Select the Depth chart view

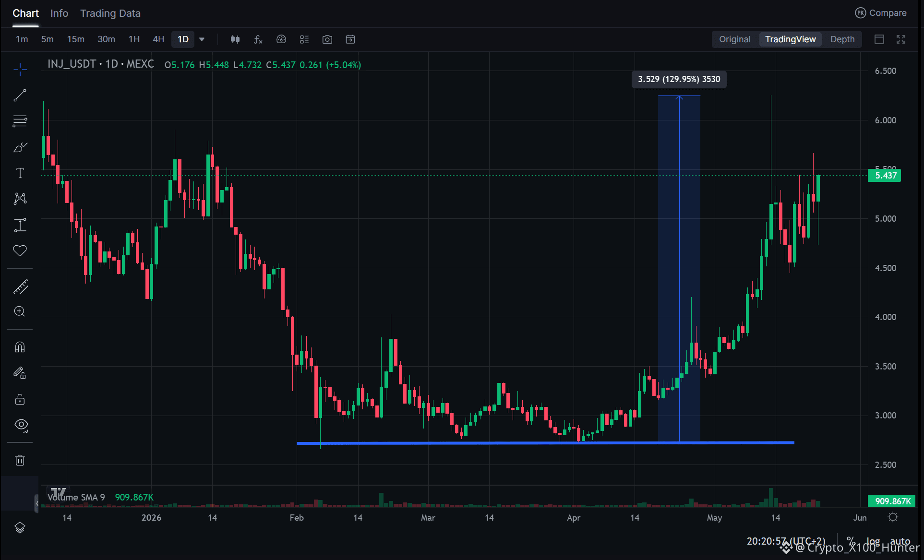842,39
